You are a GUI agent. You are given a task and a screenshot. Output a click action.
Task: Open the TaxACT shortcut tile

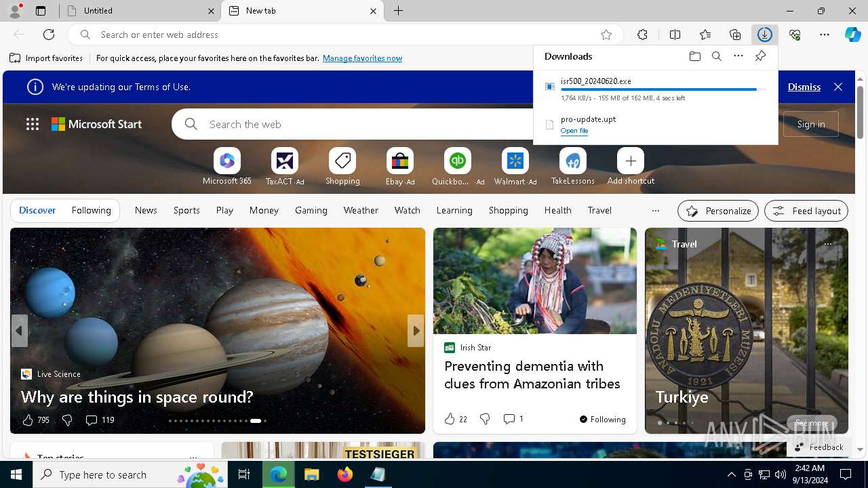coord(285,167)
